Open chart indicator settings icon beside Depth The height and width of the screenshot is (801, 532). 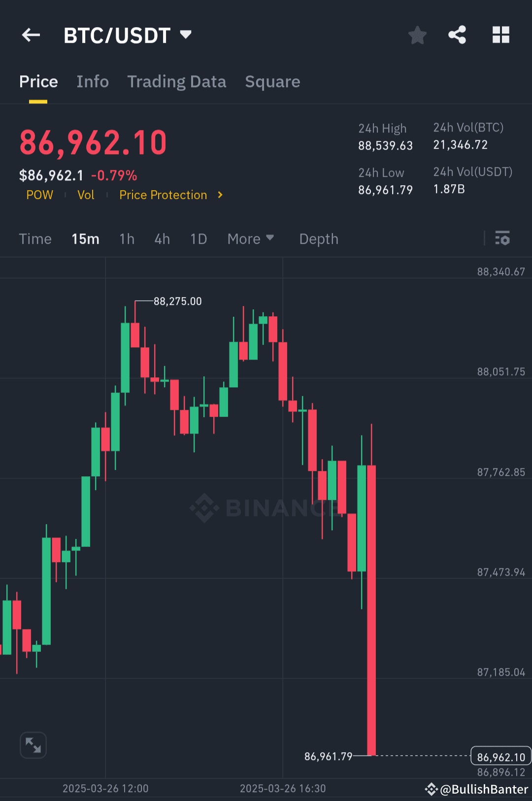[x=503, y=238]
